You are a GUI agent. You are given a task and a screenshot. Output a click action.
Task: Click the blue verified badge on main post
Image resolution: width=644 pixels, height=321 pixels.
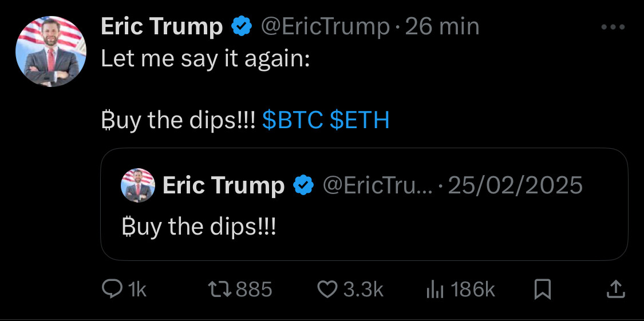(x=242, y=27)
